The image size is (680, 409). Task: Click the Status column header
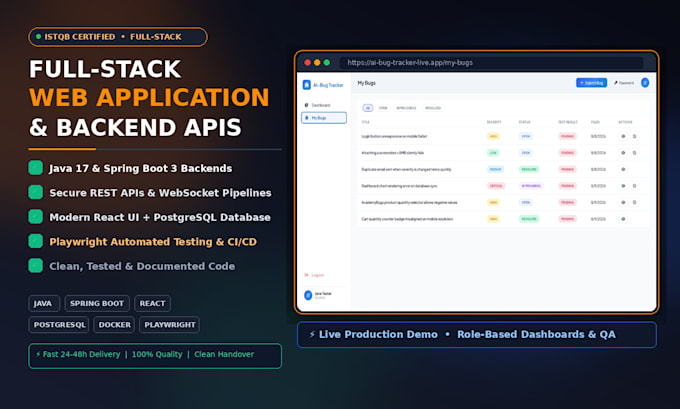524,122
